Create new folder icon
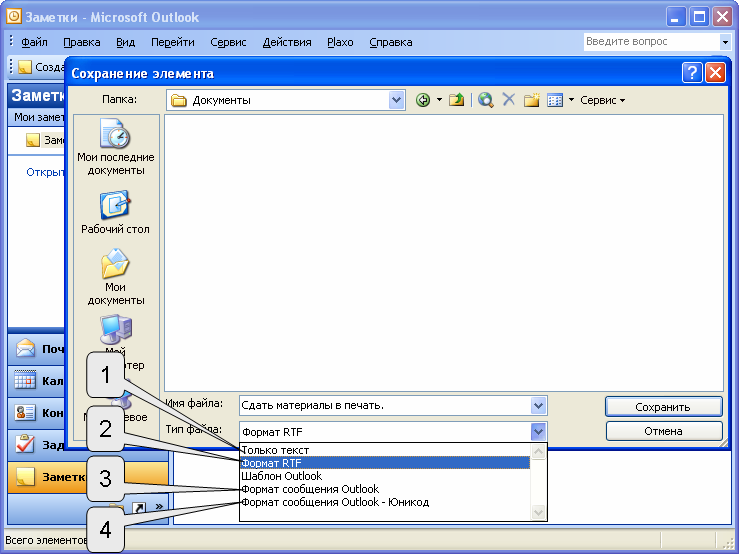 [531, 100]
